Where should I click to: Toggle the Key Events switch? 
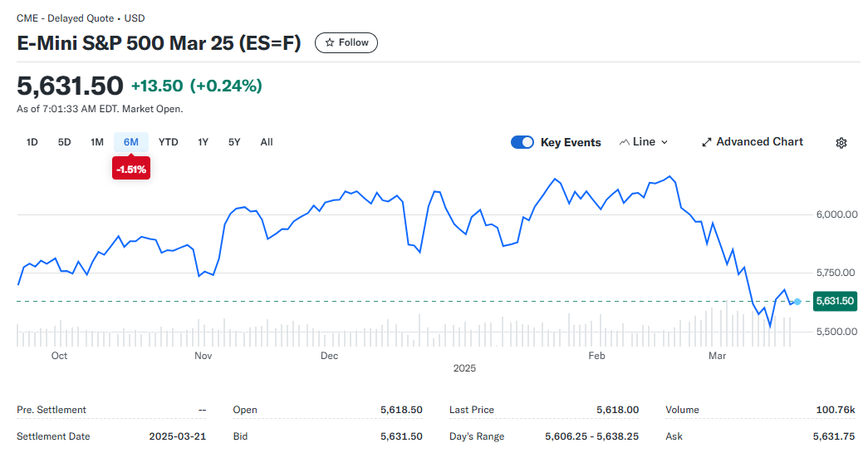522,142
